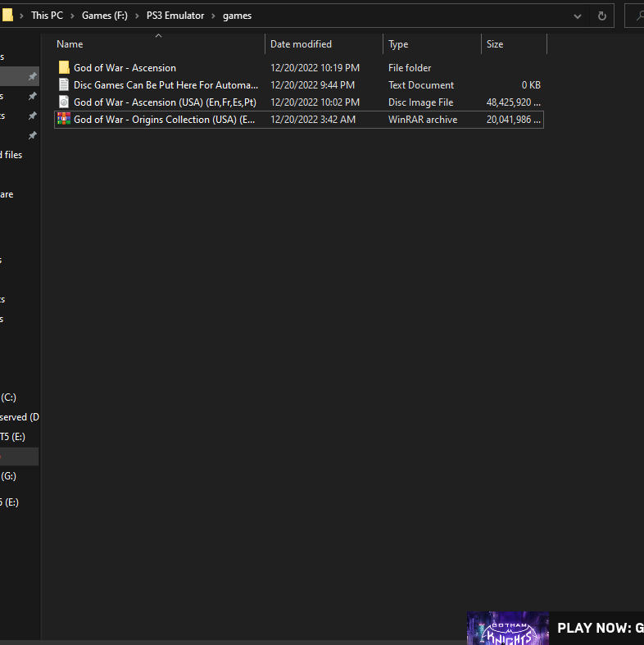The image size is (644, 645).
Task: Expand chevron after Games (F:) breadcrumb
Action: click(x=137, y=16)
